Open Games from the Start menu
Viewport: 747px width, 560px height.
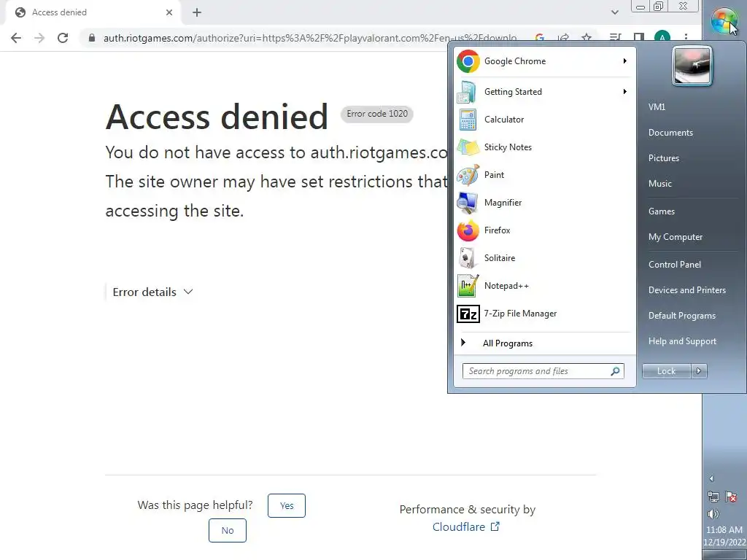click(661, 211)
